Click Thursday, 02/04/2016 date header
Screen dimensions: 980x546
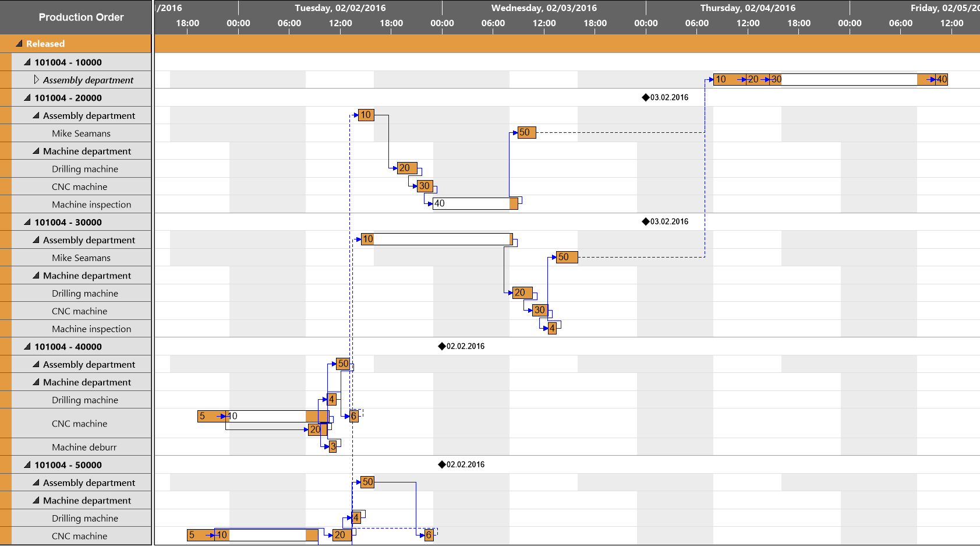(748, 8)
